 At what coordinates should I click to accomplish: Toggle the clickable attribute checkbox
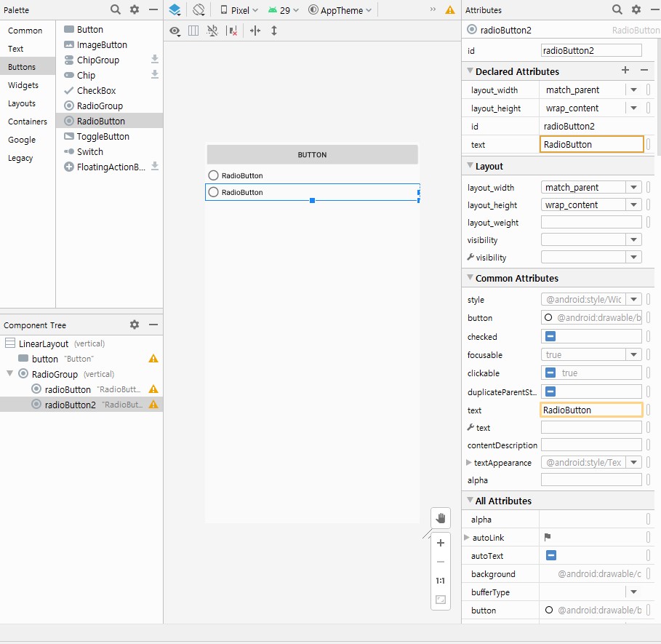[550, 373]
